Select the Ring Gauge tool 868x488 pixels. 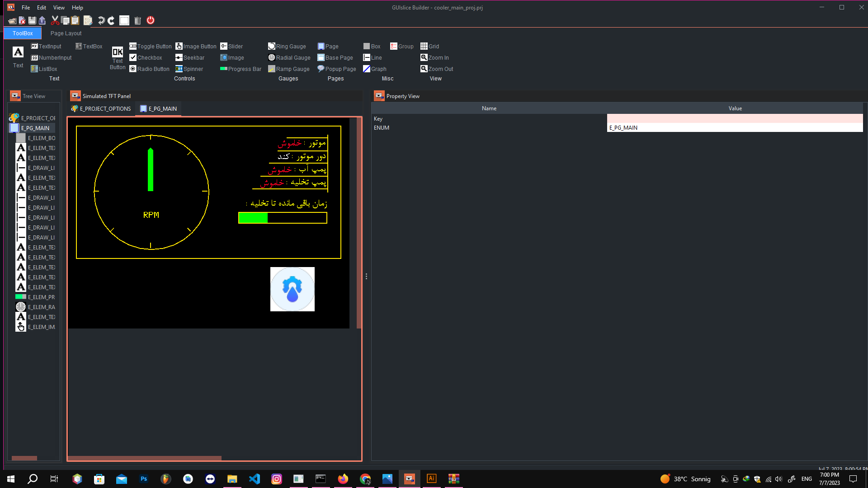coord(287,46)
